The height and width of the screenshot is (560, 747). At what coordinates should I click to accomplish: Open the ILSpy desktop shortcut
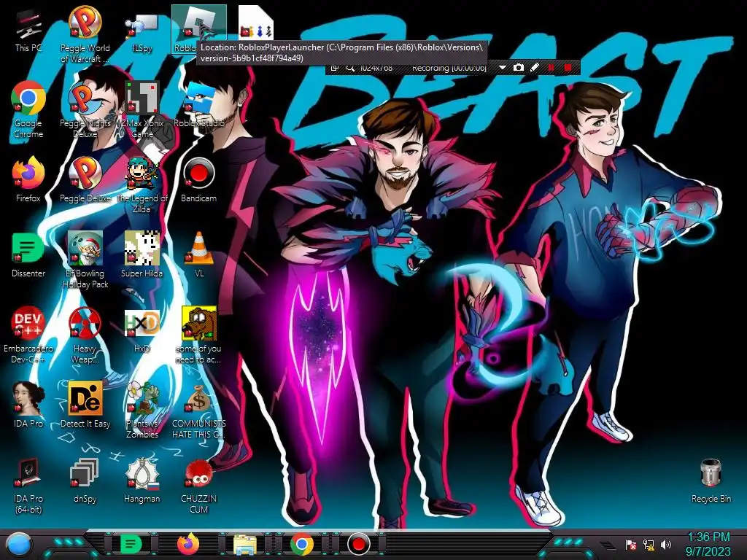coord(142,31)
